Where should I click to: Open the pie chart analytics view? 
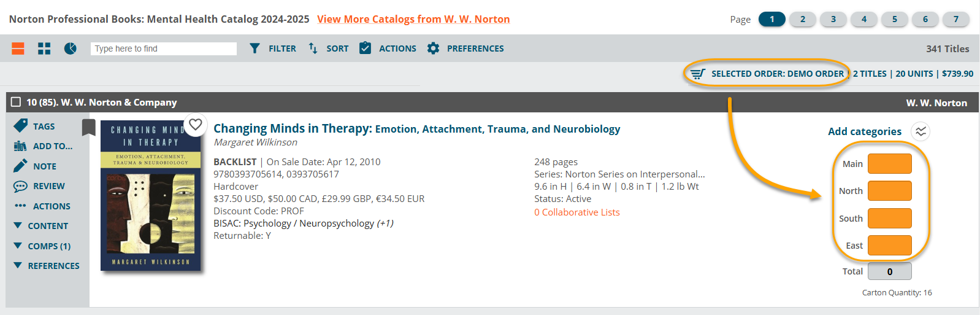71,49
